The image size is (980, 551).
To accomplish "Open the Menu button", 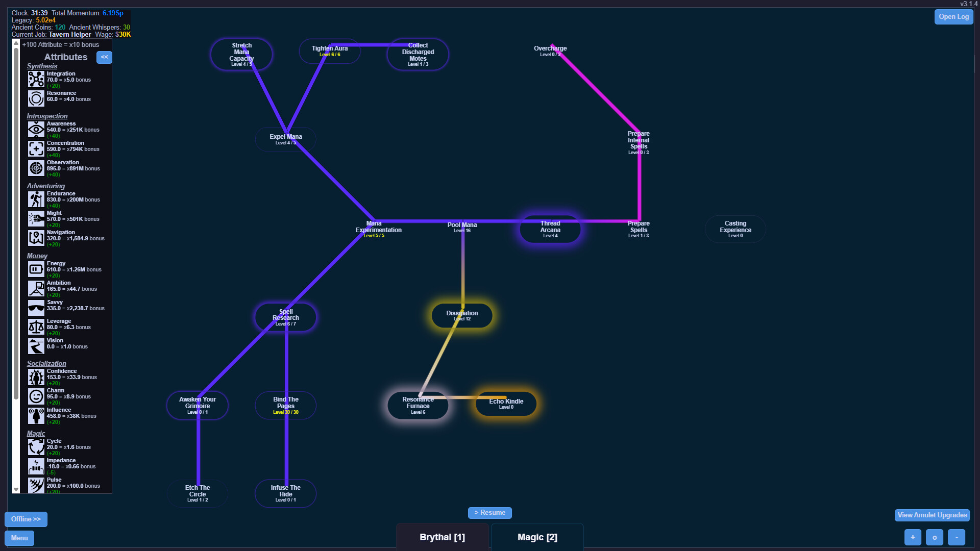I will 19,538.
